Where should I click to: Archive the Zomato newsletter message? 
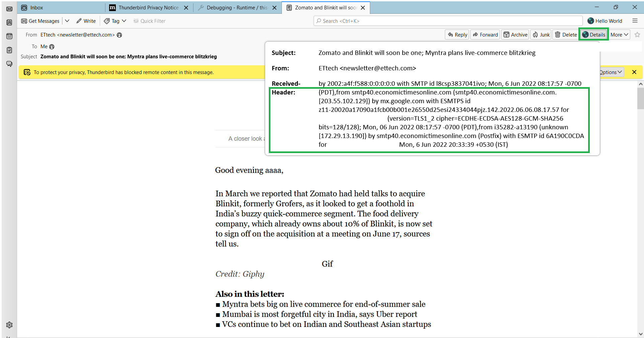click(515, 35)
